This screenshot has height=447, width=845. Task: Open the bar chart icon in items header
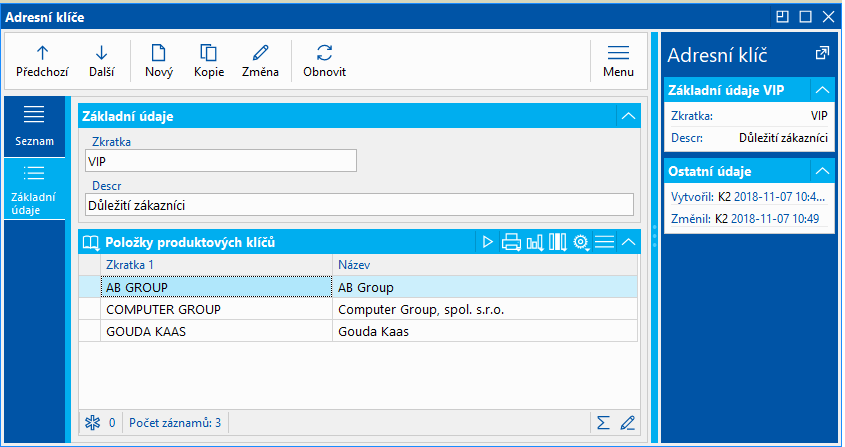pos(535,243)
